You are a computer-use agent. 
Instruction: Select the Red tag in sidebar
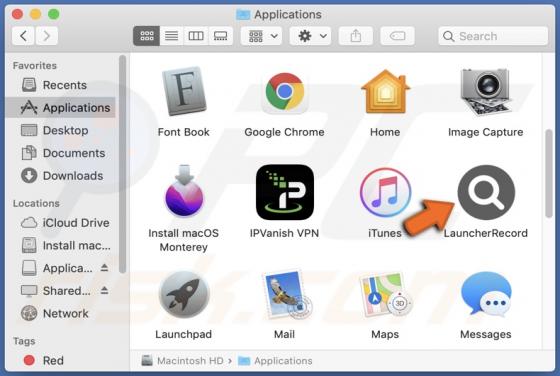point(61,360)
